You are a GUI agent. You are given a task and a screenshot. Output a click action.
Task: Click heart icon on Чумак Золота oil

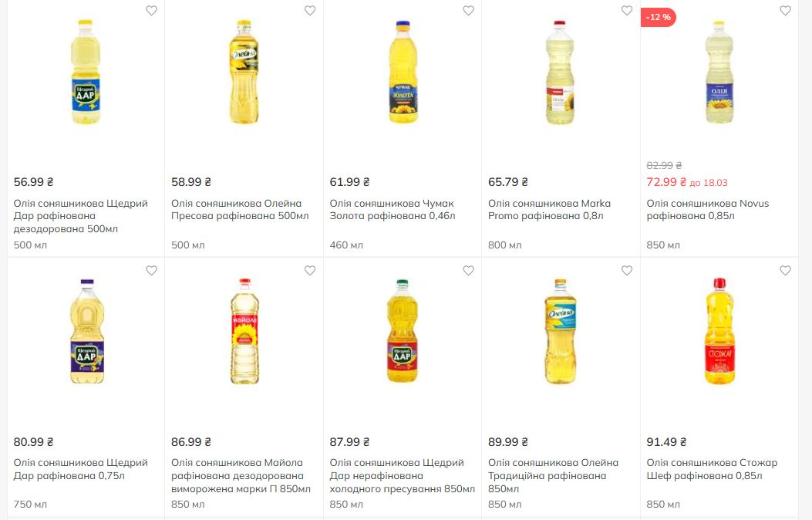468,11
